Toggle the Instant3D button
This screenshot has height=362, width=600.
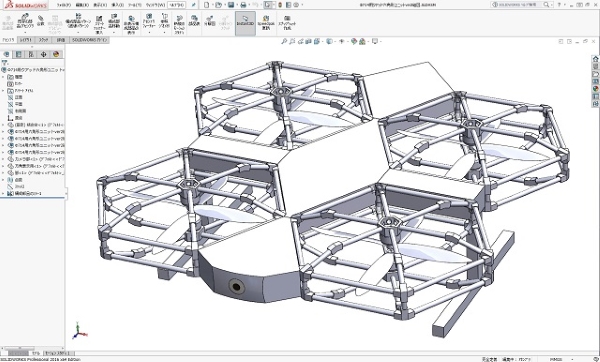(x=245, y=23)
